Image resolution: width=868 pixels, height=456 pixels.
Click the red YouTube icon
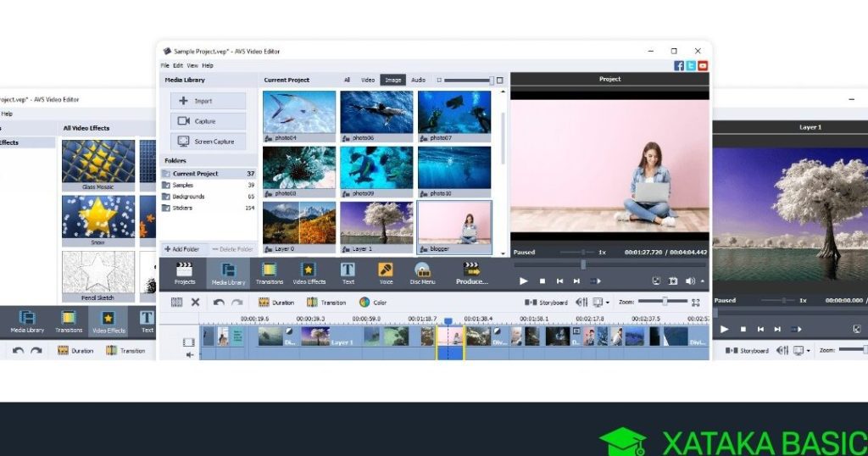pyautogui.click(x=703, y=65)
